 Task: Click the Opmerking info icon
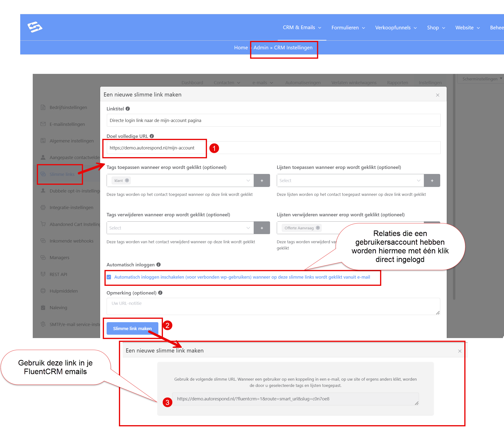[160, 293]
